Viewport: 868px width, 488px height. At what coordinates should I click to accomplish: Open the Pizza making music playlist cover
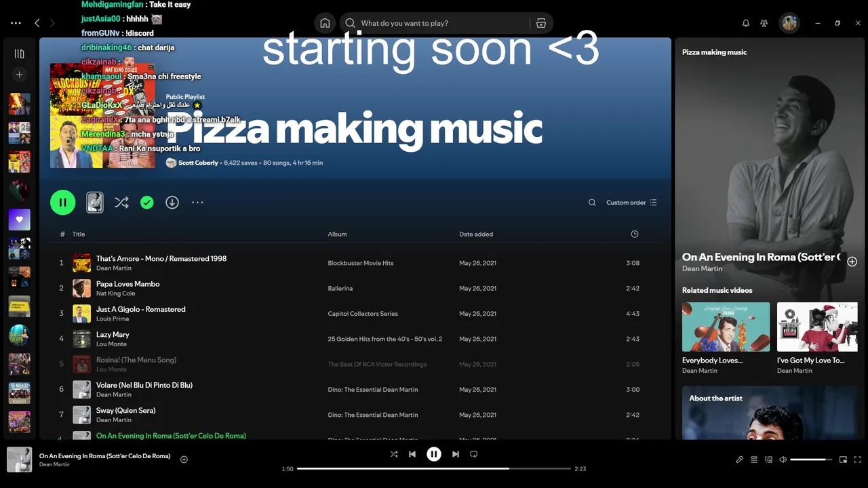pyautogui.click(x=102, y=116)
